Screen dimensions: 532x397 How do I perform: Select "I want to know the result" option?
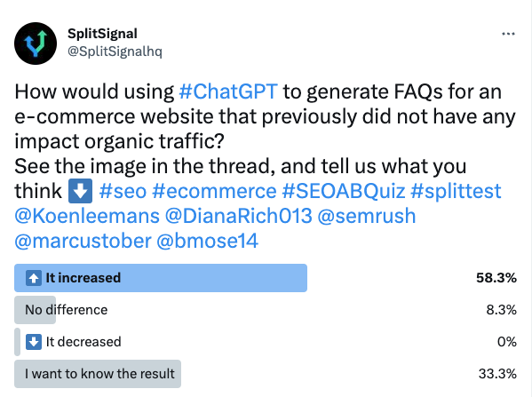99,374
